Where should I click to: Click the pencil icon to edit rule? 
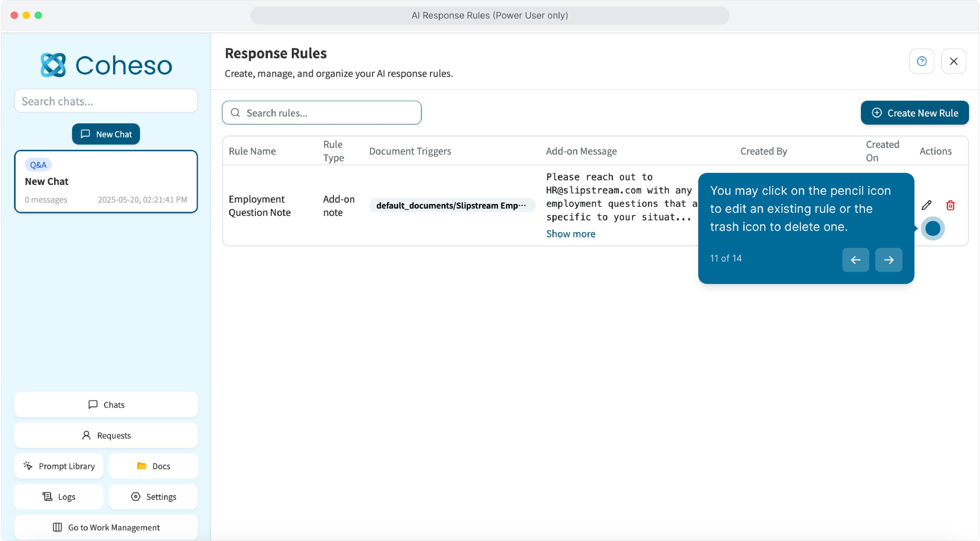(926, 206)
